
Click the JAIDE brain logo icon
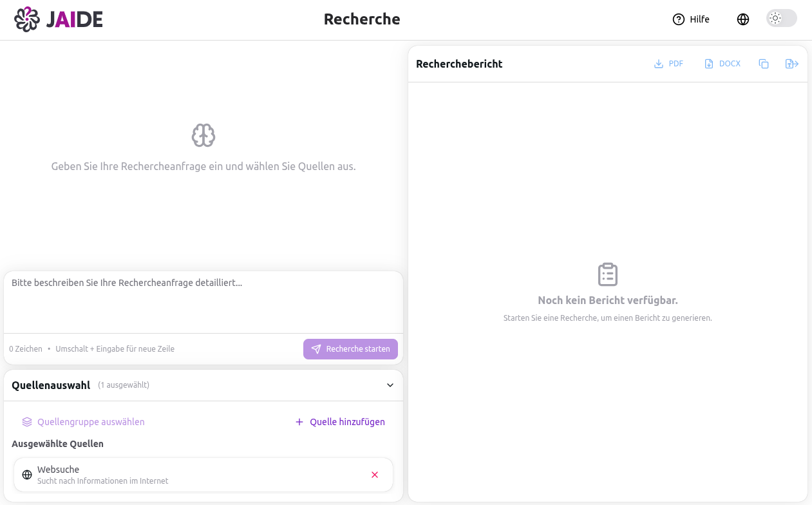pyautogui.click(x=26, y=19)
